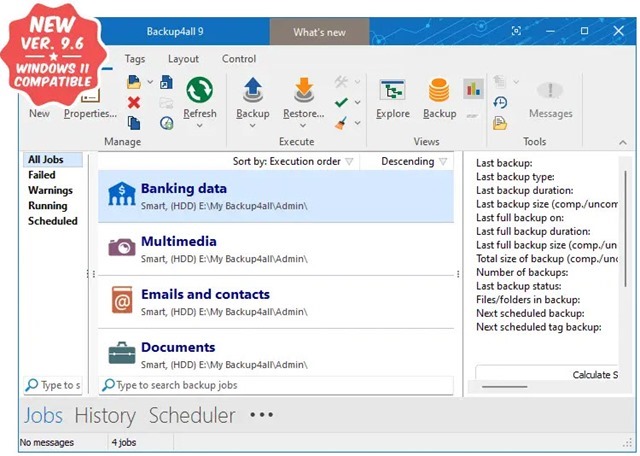Open the Scheduler view at the bottom
The height and width of the screenshot is (456, 640).
(192, 415)
